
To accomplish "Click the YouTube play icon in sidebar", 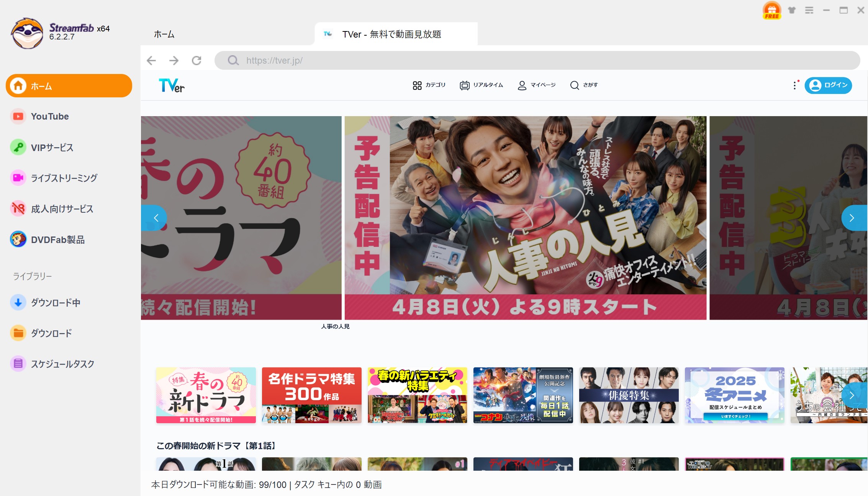I will tap(18, 116).
